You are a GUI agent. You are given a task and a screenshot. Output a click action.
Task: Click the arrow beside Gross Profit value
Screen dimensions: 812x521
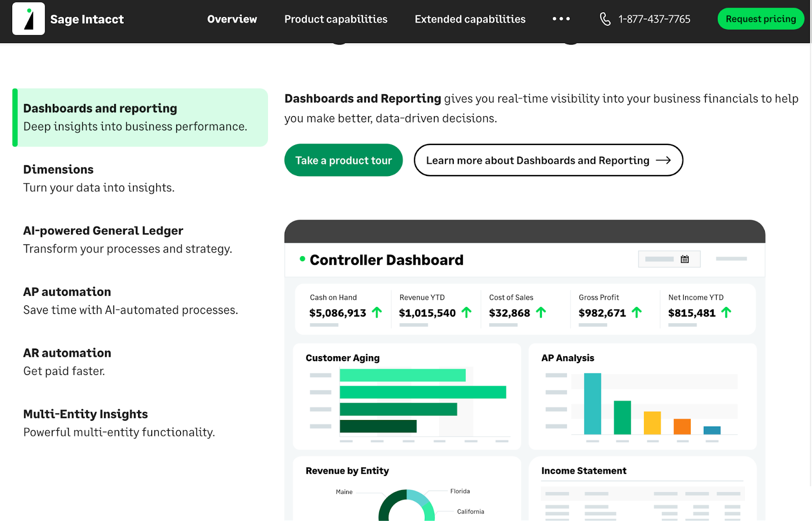(636, 312)
